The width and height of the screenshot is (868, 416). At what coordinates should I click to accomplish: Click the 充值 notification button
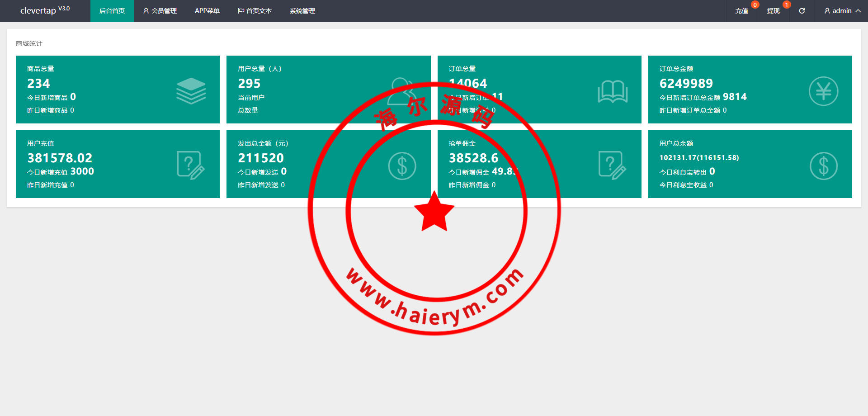(x=741, y=11)
